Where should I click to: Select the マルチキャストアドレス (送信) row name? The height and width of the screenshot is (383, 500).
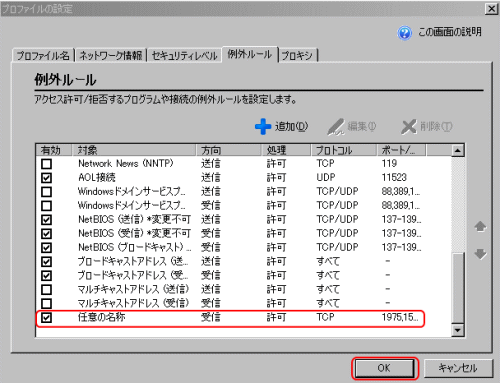tap(133, 289)
